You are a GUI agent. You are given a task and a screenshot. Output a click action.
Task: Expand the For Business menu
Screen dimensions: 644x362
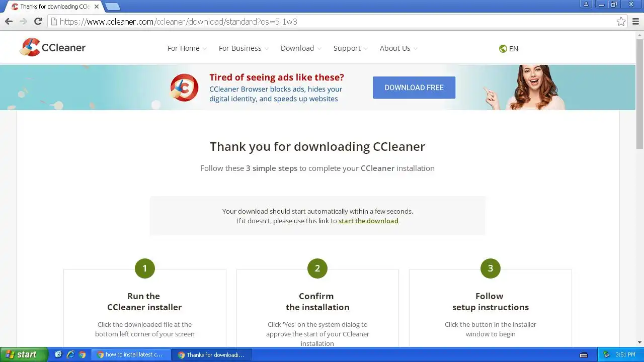coord(244,48)
